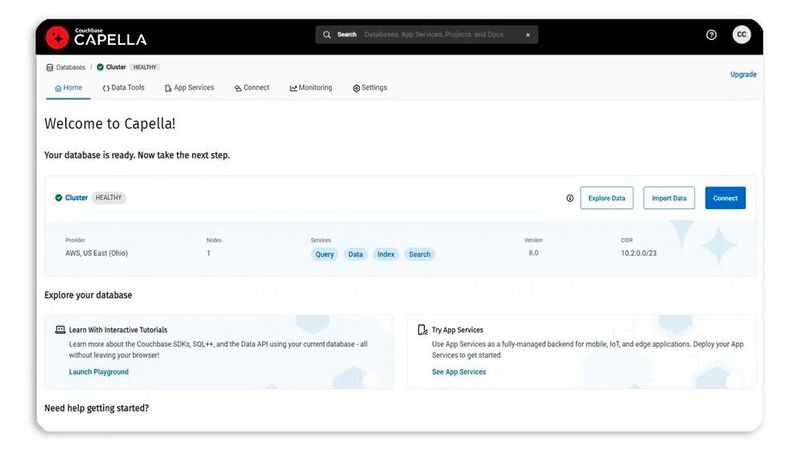Viewport: 800px width, 450px height.
Task: Click the search magnifier icon
Action: [x=327, y=35]
